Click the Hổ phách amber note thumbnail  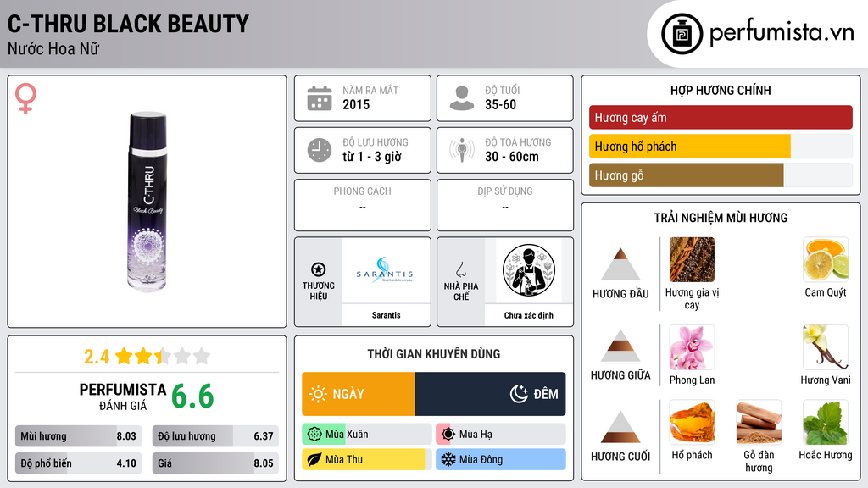692,422
